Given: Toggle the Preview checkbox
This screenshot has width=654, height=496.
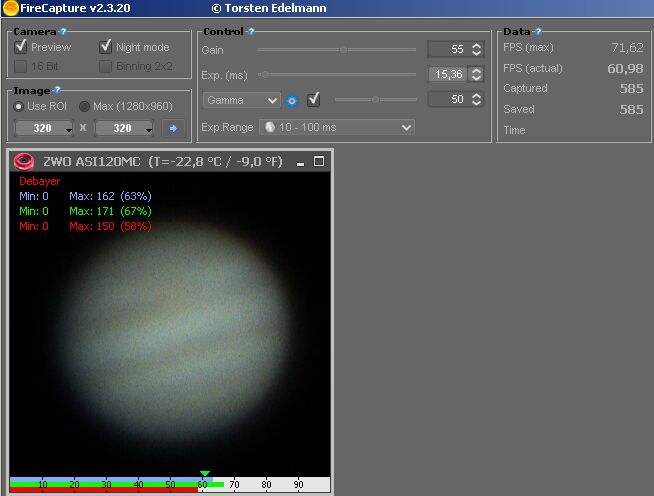Looking at the screenshot, I should 22,47.
